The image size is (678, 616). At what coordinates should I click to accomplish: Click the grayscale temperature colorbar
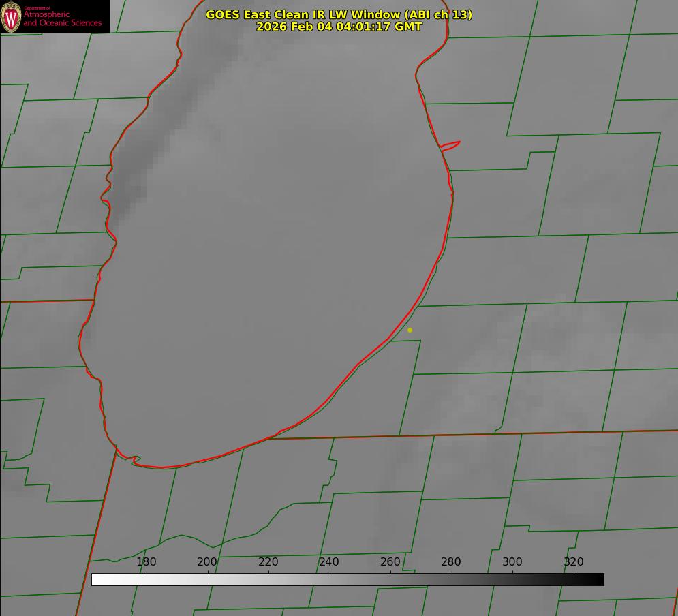pos(348,579)
